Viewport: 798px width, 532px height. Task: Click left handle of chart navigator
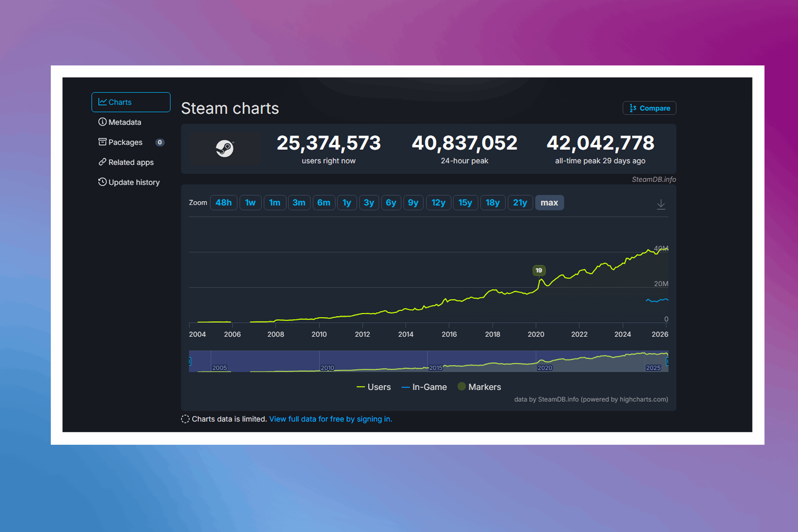[190, 361]
